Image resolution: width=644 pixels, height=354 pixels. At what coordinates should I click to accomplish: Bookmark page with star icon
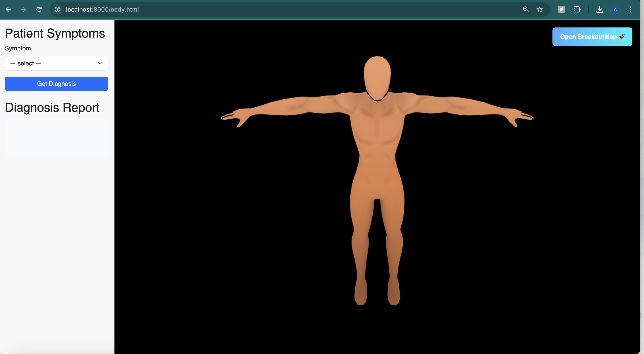540,9
